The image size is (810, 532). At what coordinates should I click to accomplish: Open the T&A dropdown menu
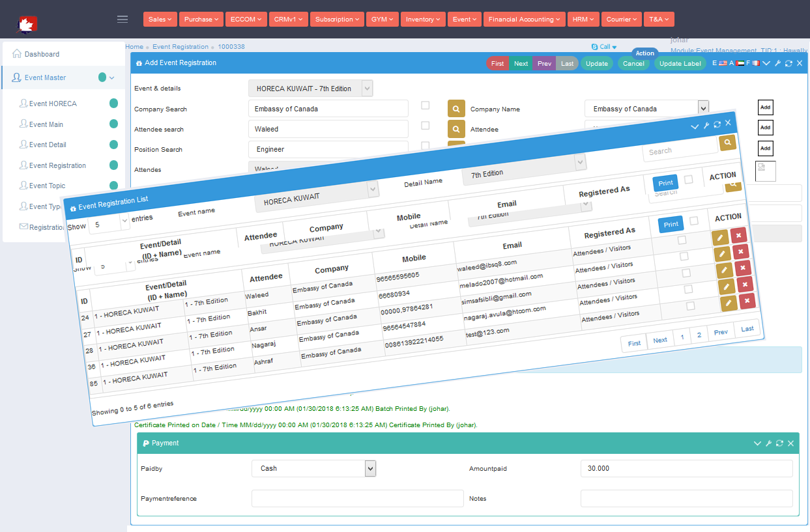(659, 20)
